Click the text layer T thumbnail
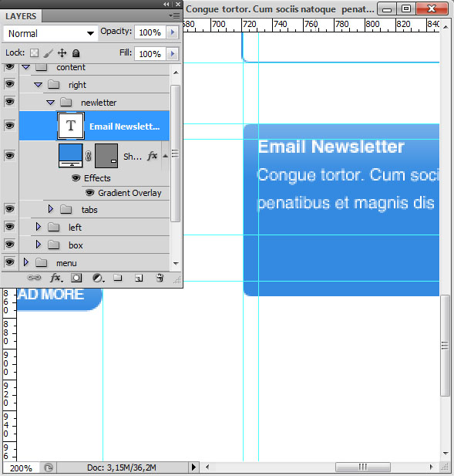The width and height of the screenshot is (454, 476). click(x=71, y=126)
